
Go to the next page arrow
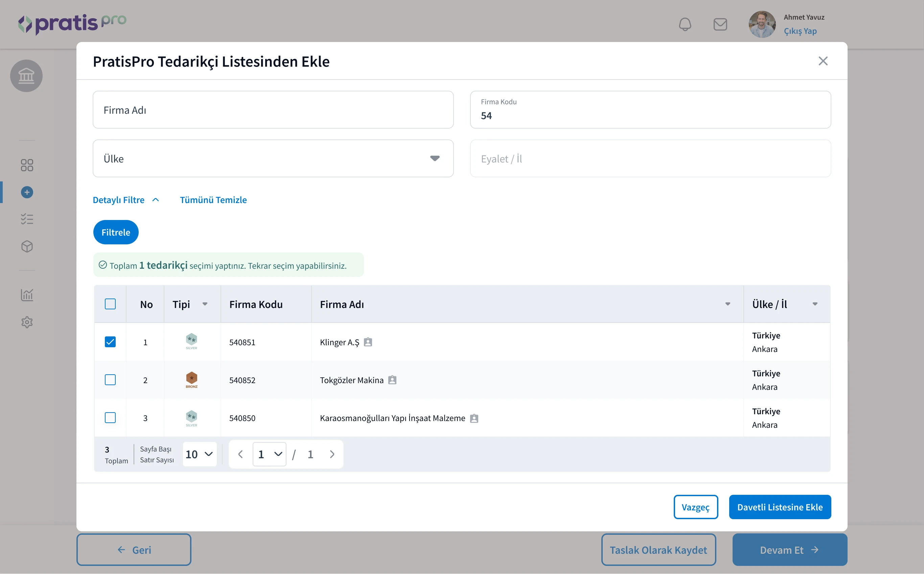coord(332,455)
